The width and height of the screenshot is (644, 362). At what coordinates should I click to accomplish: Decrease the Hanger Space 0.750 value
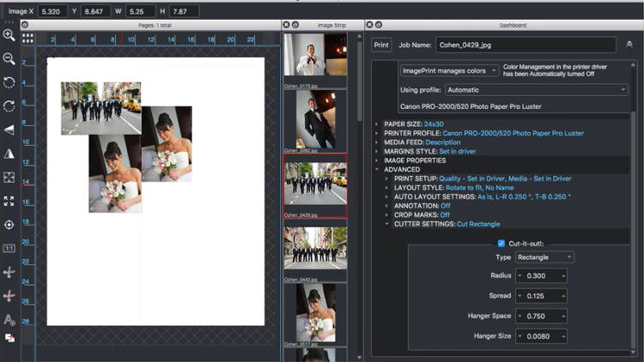point(519,316)
